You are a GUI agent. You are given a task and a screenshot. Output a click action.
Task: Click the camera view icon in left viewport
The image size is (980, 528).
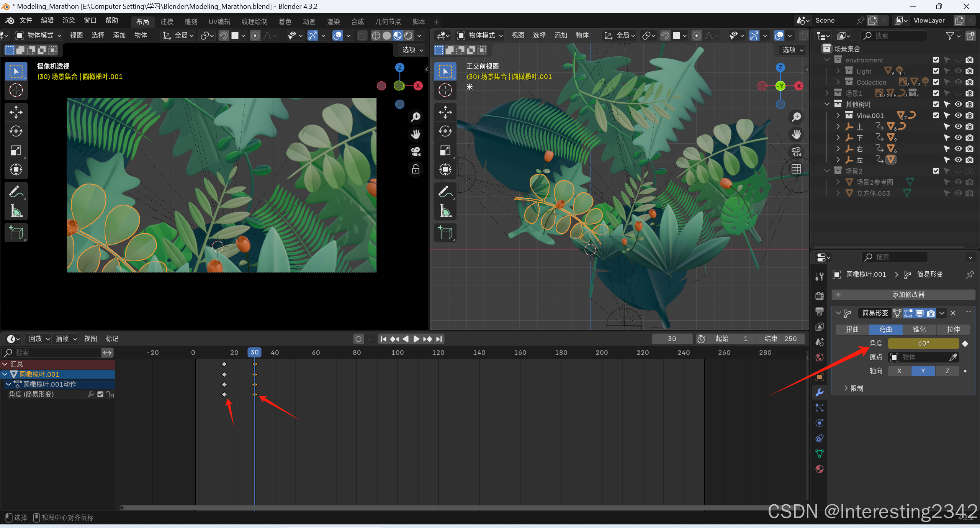coord(416,152)
